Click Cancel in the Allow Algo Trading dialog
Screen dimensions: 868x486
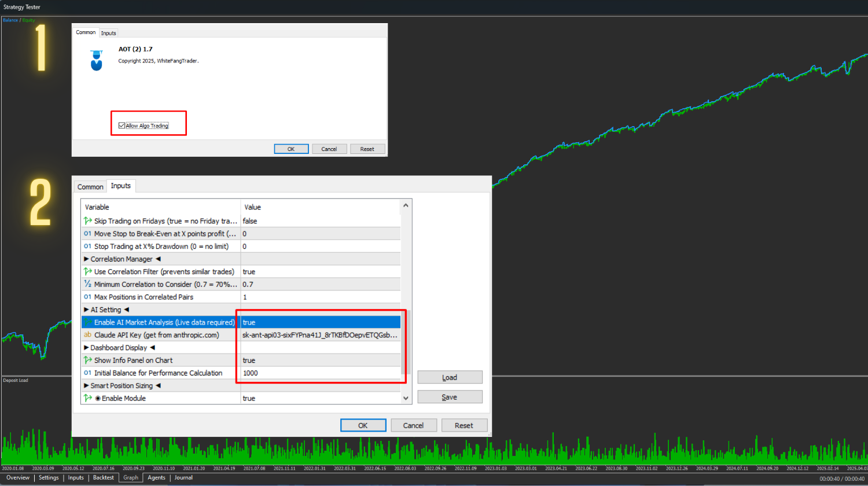pyautogui.click(x=329, y=149)
